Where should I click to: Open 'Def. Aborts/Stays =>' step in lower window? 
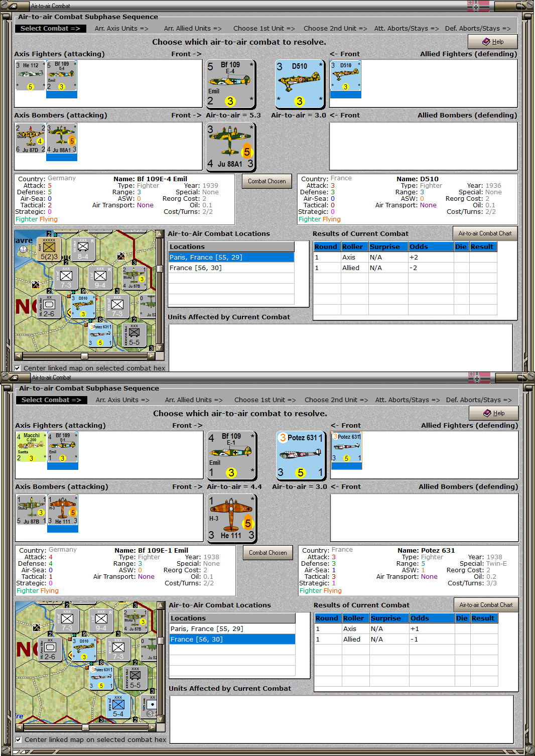point(479,400)
